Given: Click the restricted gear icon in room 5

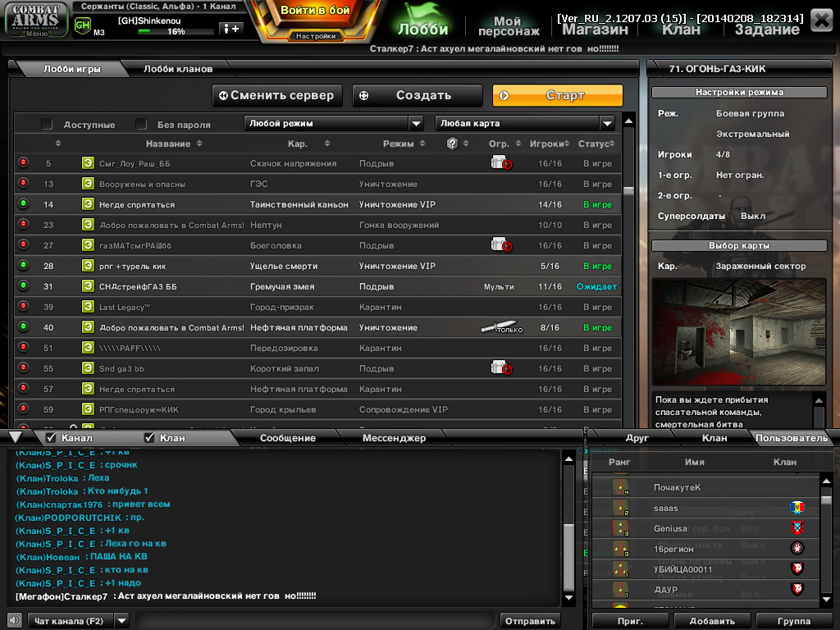Looking at the screenshot, I should pos(501,162).
